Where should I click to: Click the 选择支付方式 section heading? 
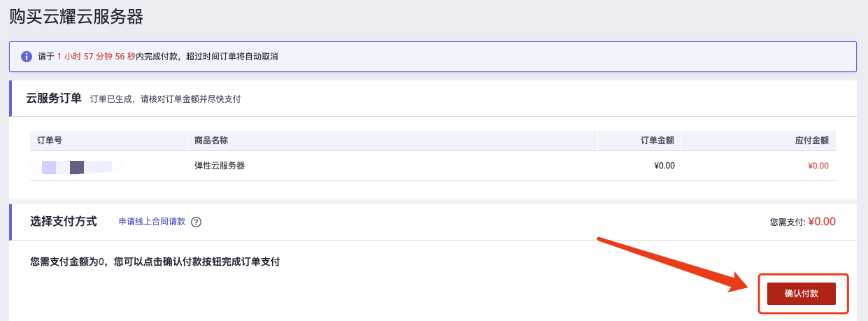pos(64,222)
